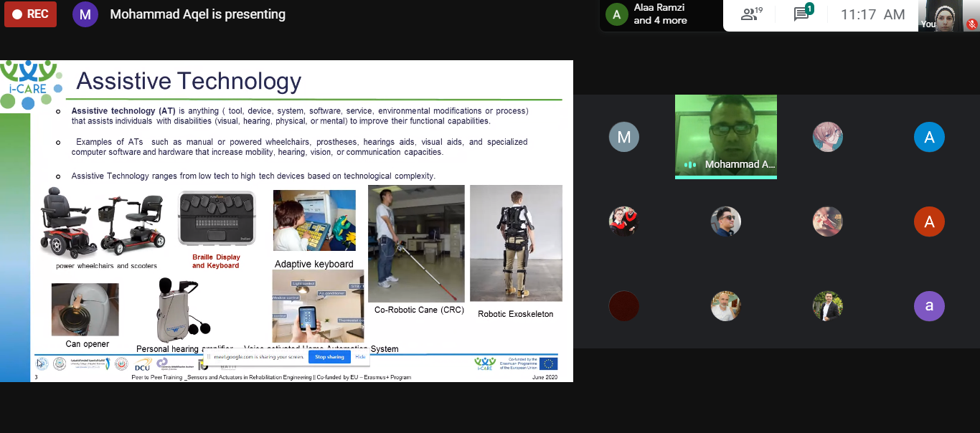Click Hide on the screen sharing bar

[x=360, y=357]
